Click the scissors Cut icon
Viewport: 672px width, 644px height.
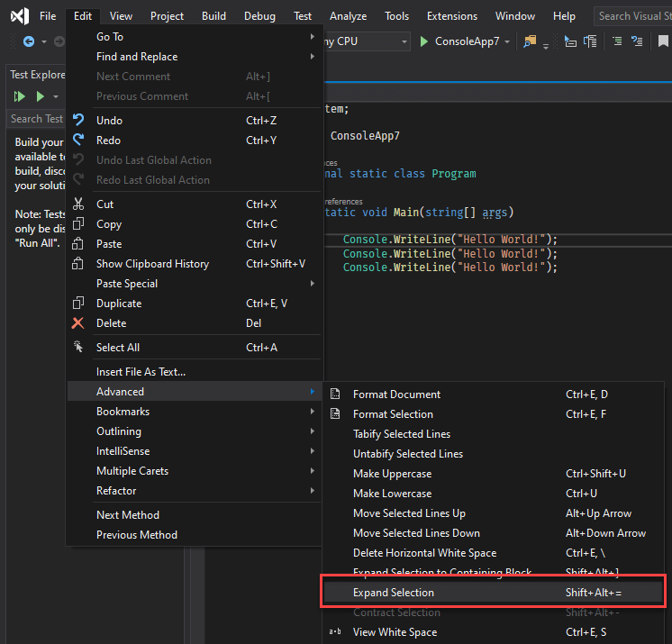(x=78, y=204)
